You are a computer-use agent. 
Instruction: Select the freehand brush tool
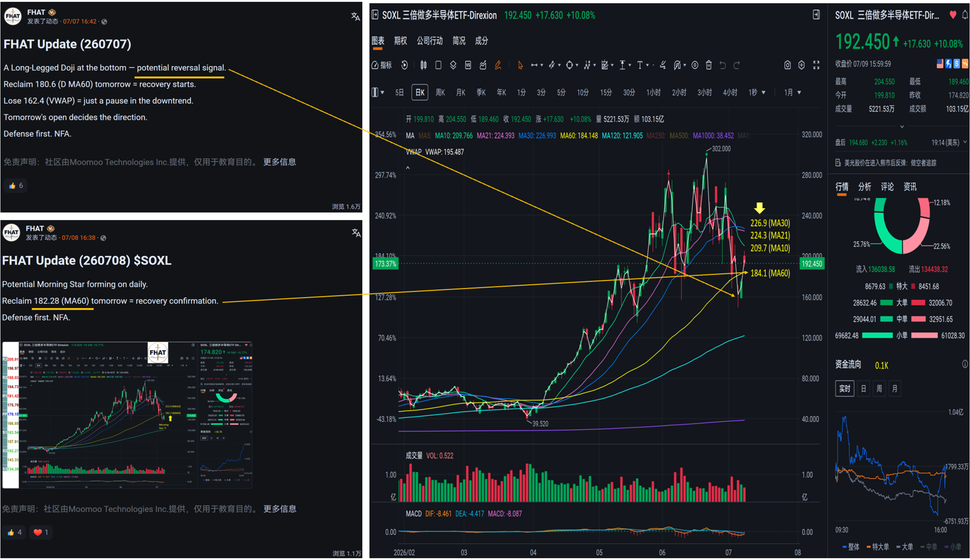tap(663, 65)
